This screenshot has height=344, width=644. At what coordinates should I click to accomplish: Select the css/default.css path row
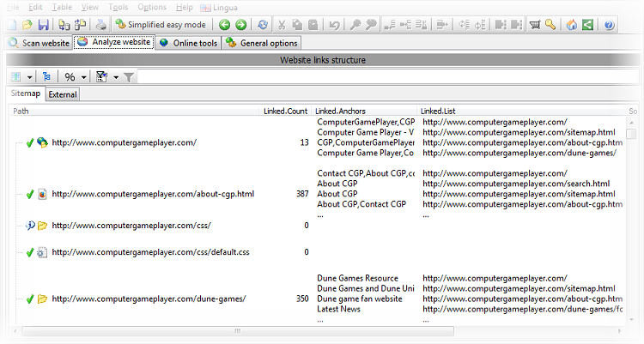pyautogui.click(x=150, y=252)
